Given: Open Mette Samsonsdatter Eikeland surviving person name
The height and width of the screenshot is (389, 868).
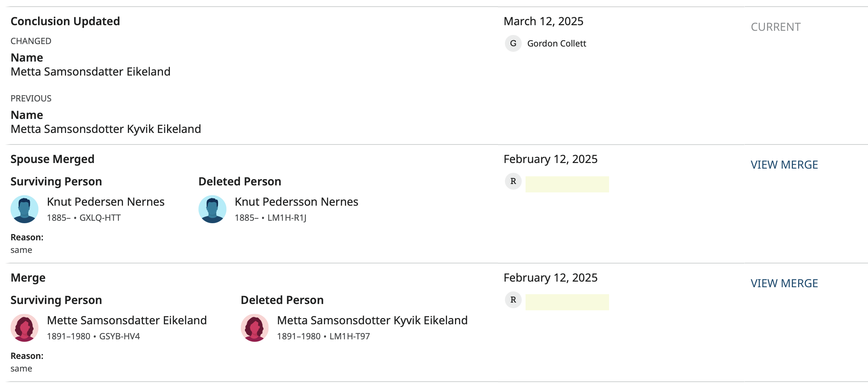Looking at the screenshot, I should click(127, 320).
